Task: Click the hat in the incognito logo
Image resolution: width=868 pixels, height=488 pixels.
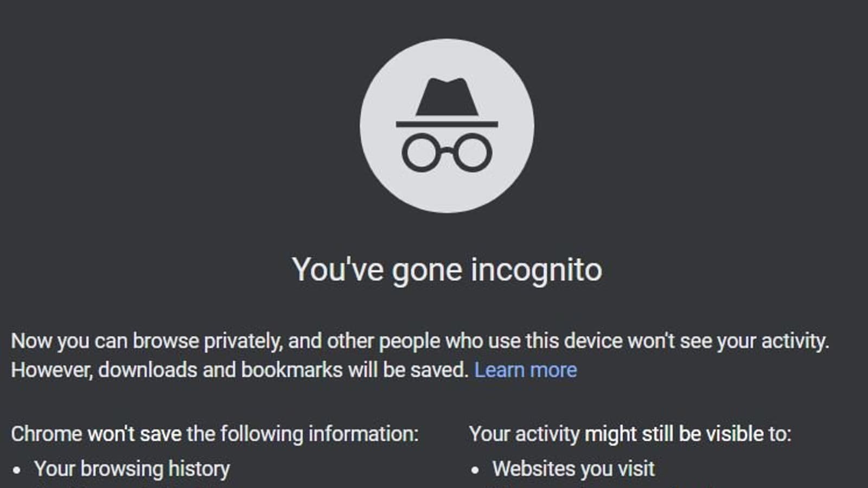Action: point(446,99)
